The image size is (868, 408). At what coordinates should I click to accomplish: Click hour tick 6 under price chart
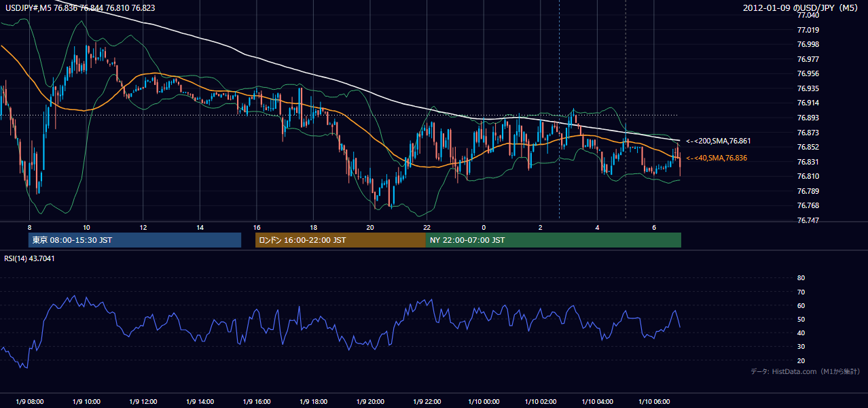654,226
